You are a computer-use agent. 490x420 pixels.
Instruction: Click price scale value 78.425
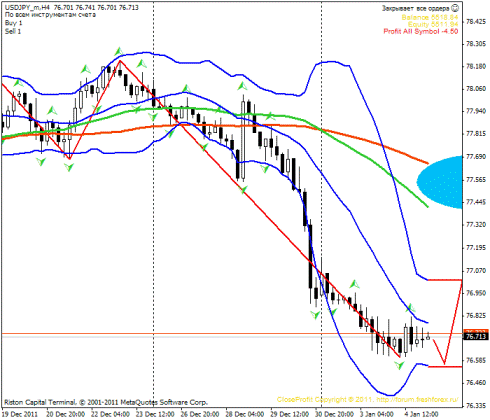[476, 22]
